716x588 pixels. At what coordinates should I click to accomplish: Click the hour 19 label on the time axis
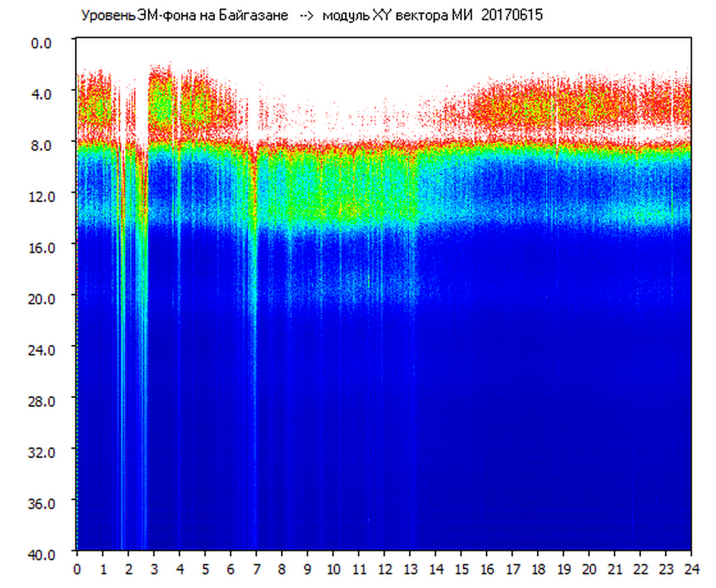[x=564, y=569]
